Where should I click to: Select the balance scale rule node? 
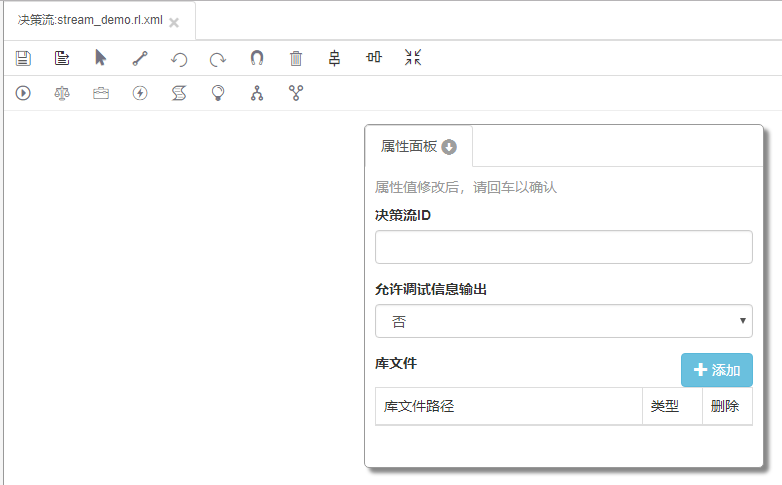pos(62,93)
